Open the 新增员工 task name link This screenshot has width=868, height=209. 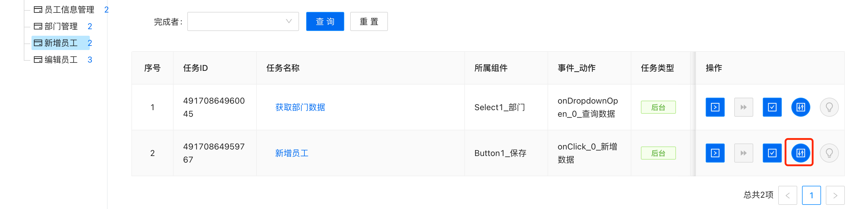[x=292, y=153]
